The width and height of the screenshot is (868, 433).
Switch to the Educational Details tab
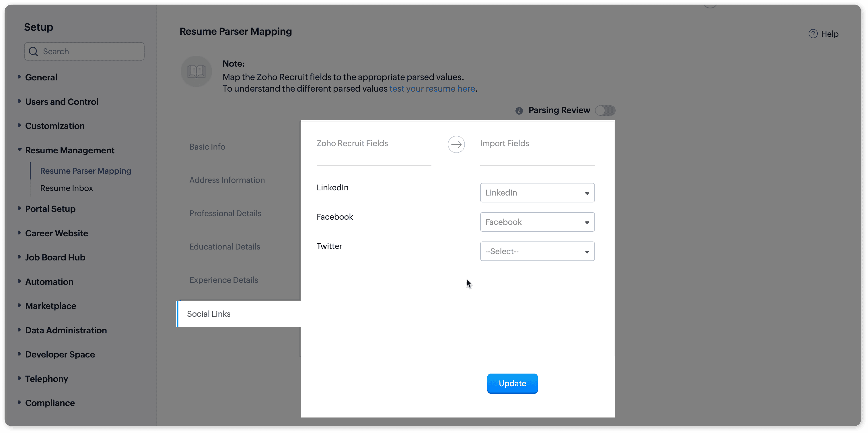(224, 247)
